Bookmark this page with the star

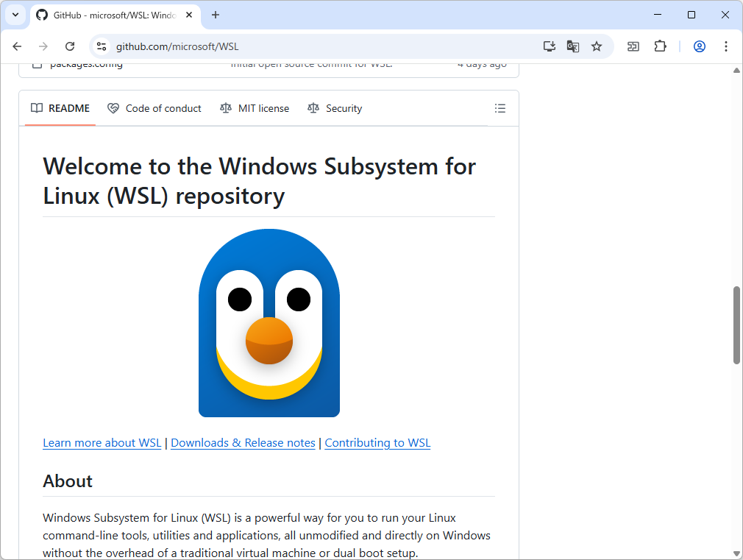point(597,46)
